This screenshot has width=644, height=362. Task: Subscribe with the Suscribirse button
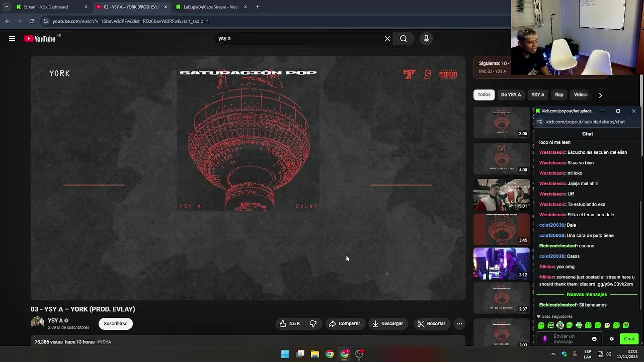coord(116,324)
